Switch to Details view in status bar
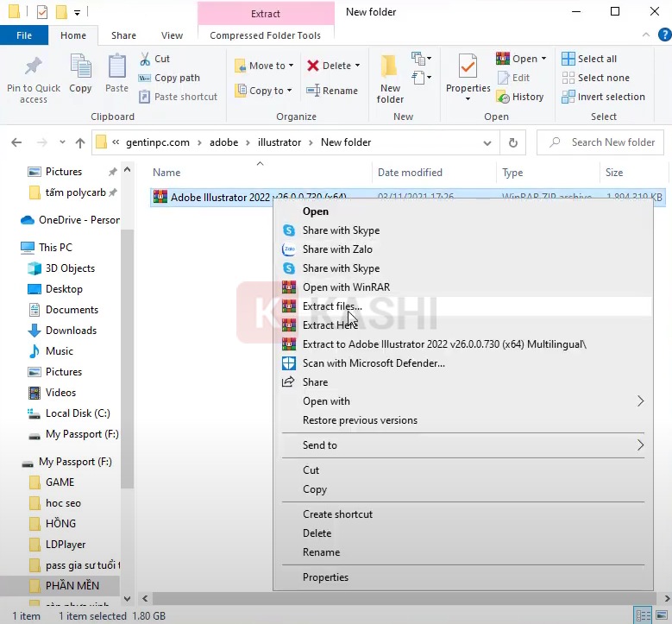 click(643, 616)
